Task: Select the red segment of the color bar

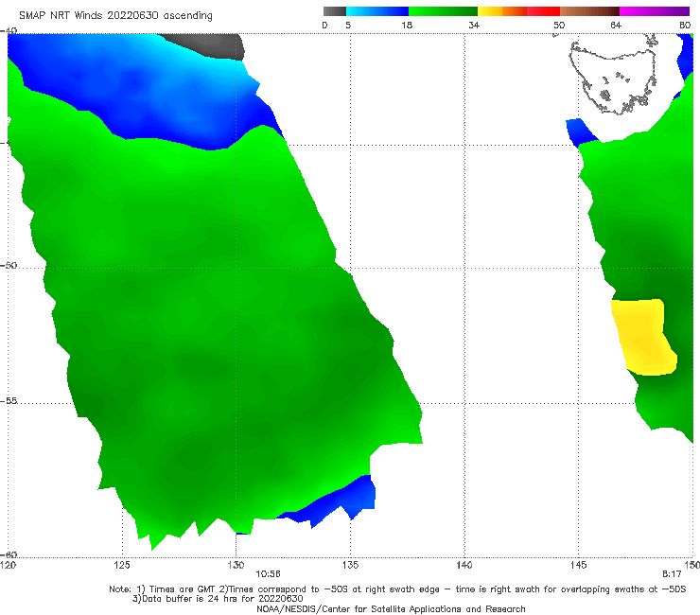Action: click(543, 11)
